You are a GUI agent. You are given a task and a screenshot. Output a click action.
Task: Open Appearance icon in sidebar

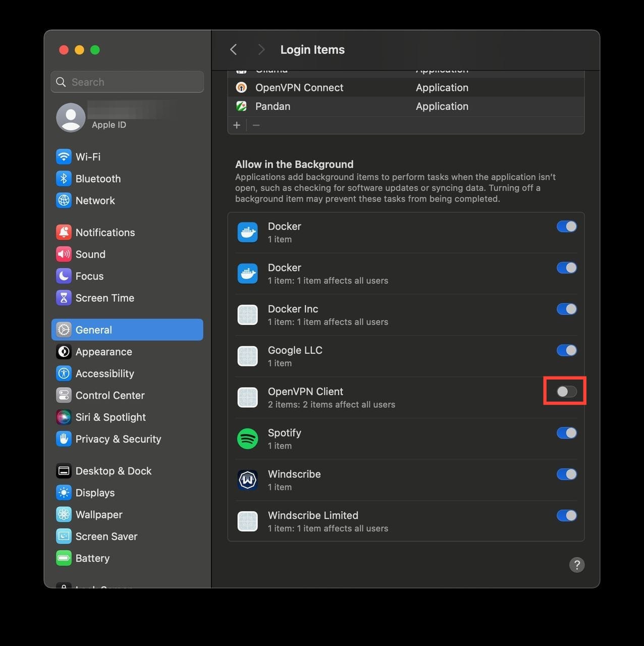pos(64,352)
